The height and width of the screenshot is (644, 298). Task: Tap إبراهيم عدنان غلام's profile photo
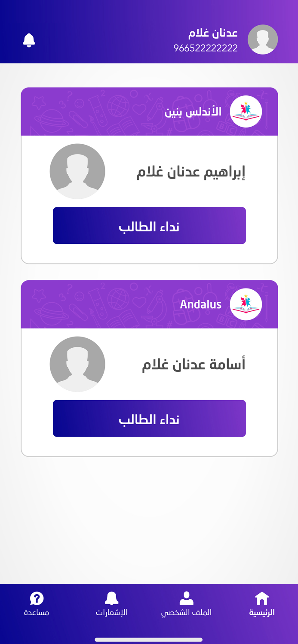click(x=78, y=171)
